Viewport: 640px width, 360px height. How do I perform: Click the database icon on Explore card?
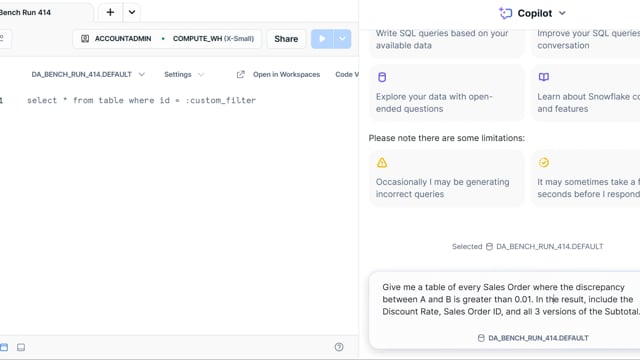(x=382, y=77)
